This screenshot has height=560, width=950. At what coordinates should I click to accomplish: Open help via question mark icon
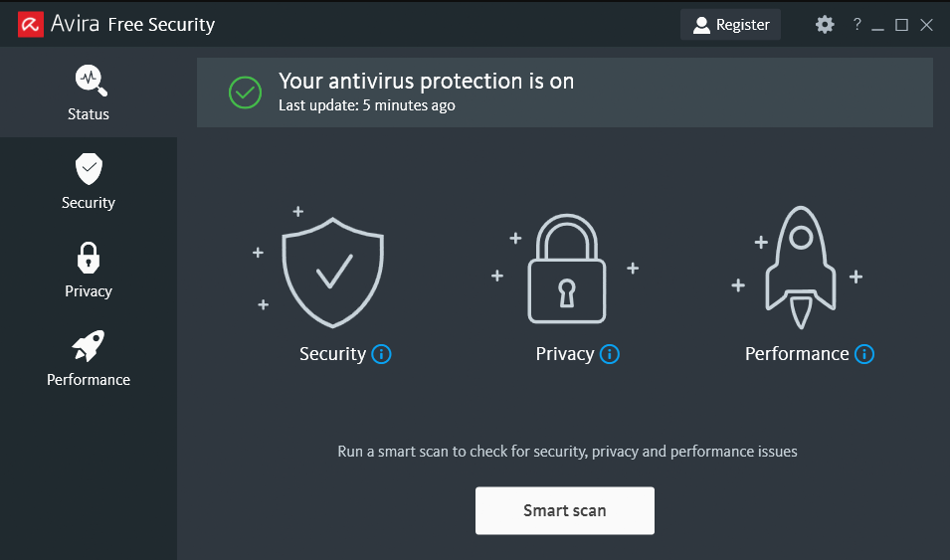point(856,24)
